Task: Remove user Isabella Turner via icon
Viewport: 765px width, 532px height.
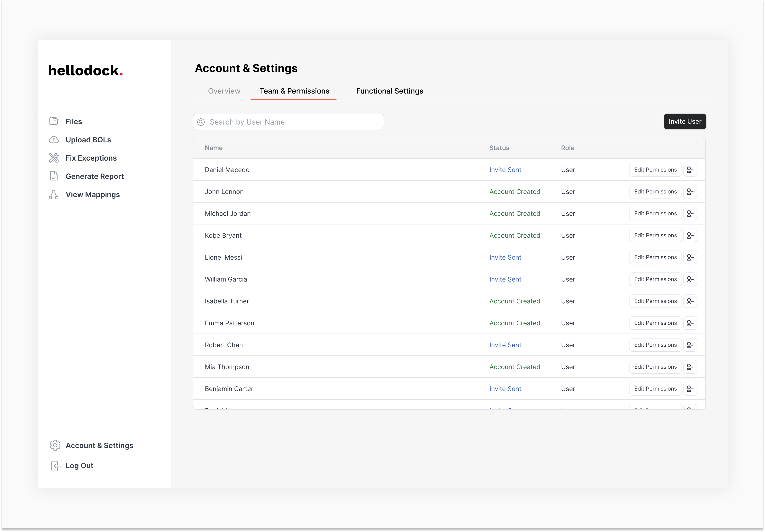Action: tap(690, 301)
